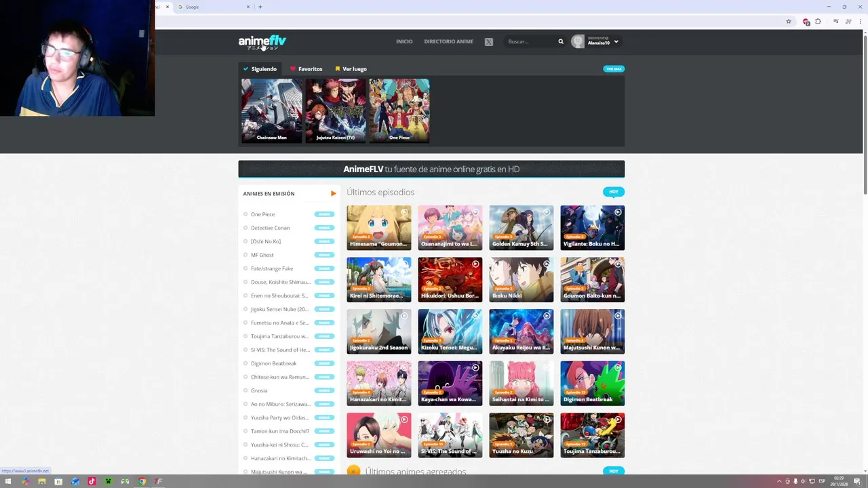Open Tamon-kun Ima Docchi!? list entry

(x=279, y=431)
